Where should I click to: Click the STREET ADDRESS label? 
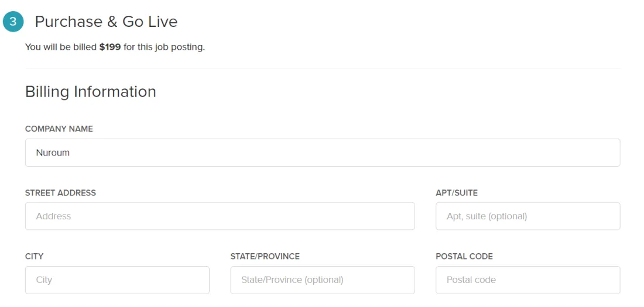(60, 193)
